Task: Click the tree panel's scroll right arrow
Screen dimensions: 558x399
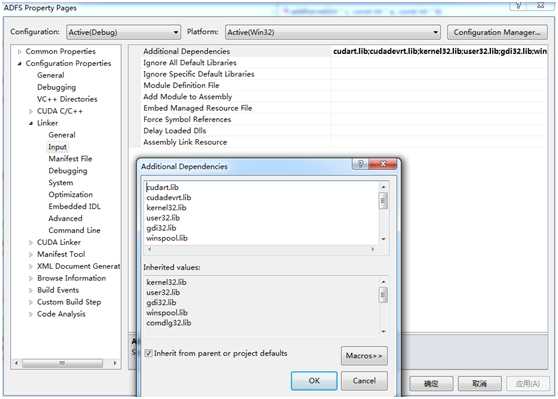Action: [x=115, y=363]
